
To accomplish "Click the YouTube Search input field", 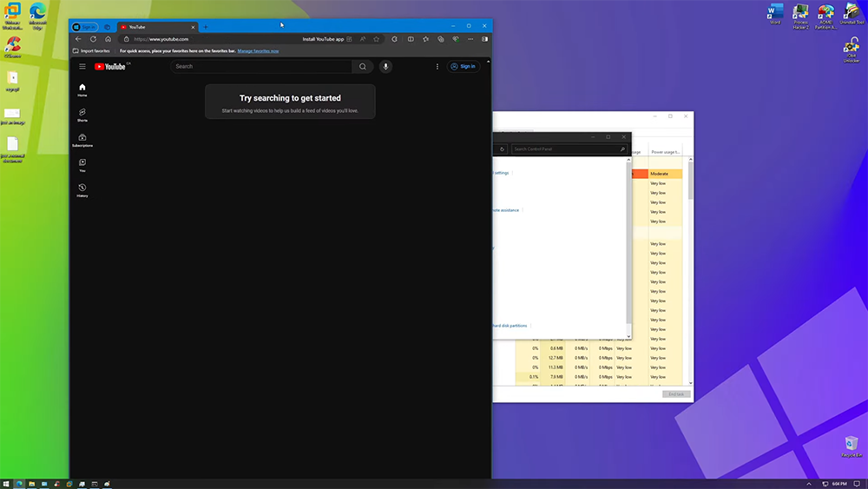I will [261, 67].
